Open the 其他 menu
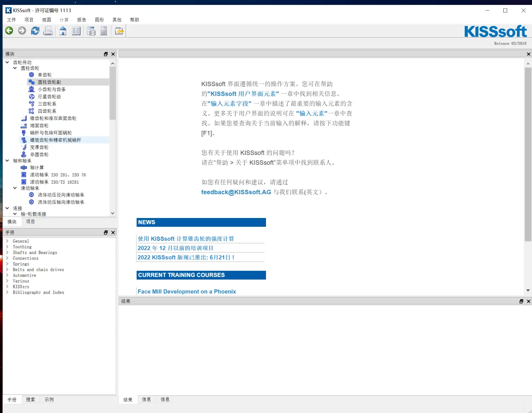Viewport: 532px width, 413px height. [x=117, y=20]
